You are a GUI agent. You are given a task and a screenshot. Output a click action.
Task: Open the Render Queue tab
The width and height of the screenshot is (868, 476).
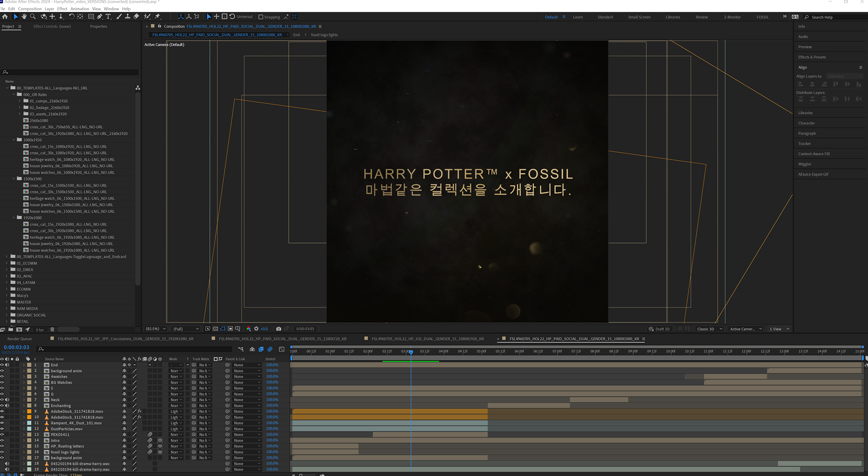(19, 338)
